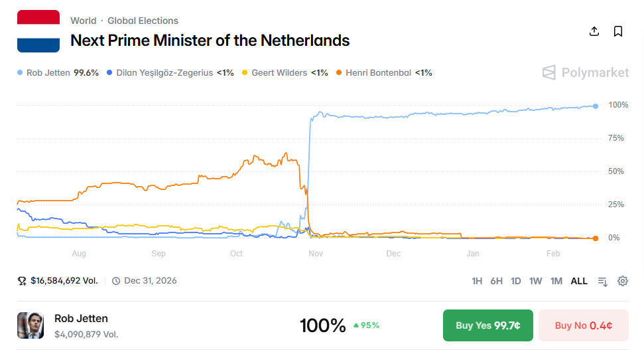Click the Netherlands flag icon
This screenshot has width=644, height=350.
point(38,31)
